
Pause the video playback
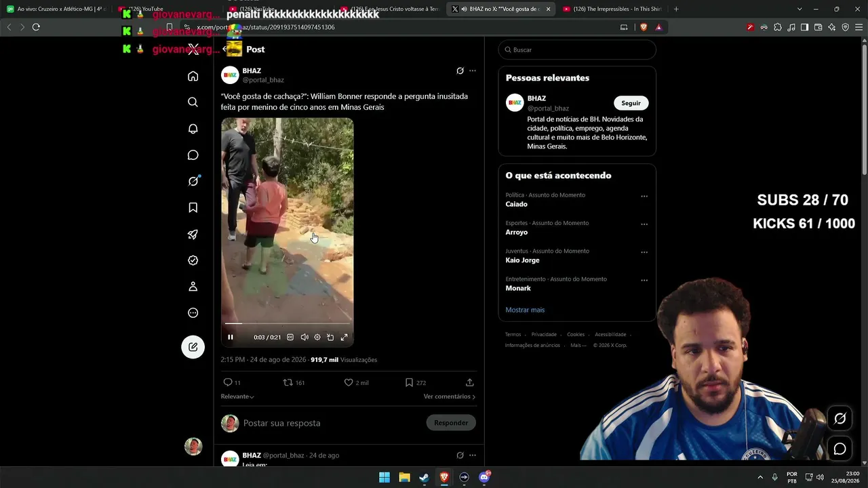231,337
